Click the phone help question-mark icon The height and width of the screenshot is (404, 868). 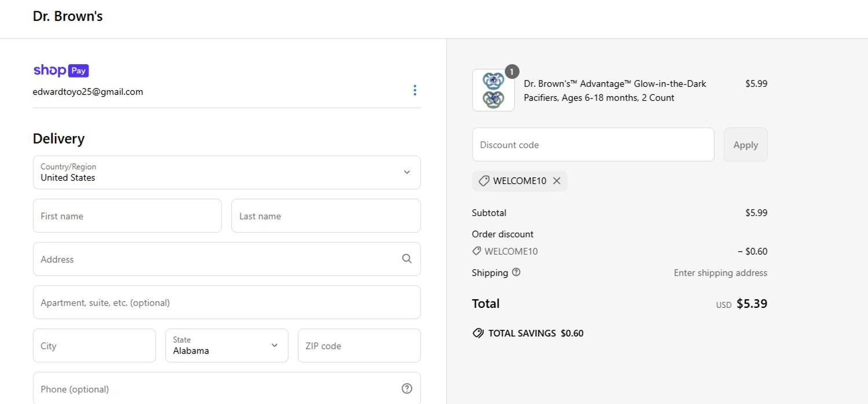pos(407,388)
